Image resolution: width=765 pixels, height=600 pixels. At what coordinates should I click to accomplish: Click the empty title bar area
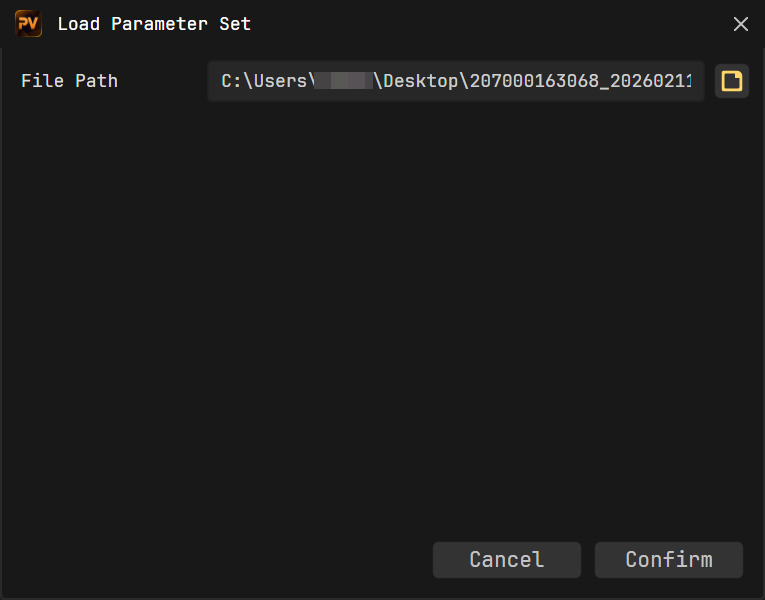(x=480, y=24)
